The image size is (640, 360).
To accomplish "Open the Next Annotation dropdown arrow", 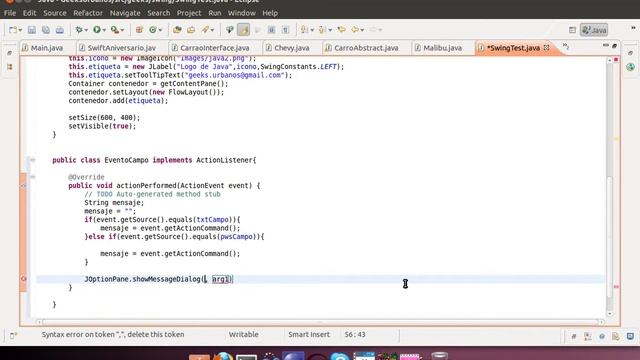I will pos(312,30).
